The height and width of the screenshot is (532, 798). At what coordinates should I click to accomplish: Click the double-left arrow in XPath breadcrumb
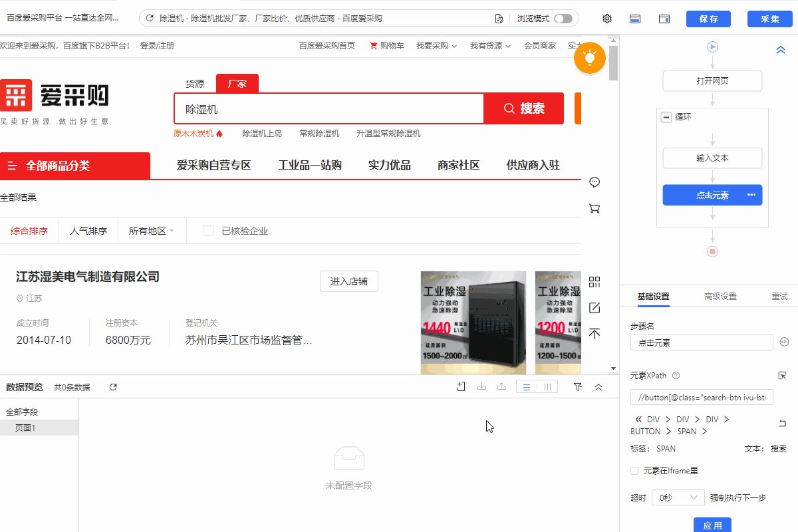[x=639, y=420]
